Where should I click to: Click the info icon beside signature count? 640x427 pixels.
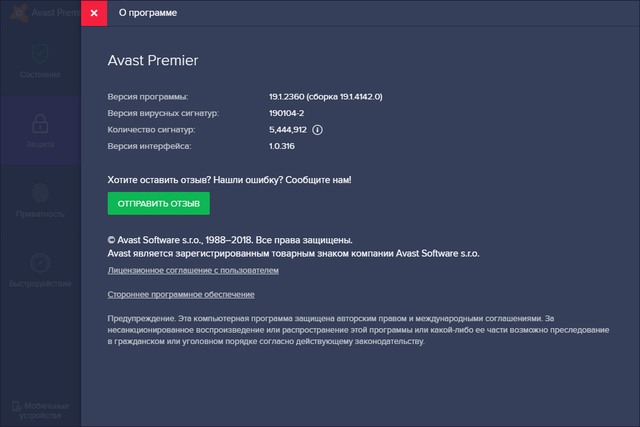point(318,130)
